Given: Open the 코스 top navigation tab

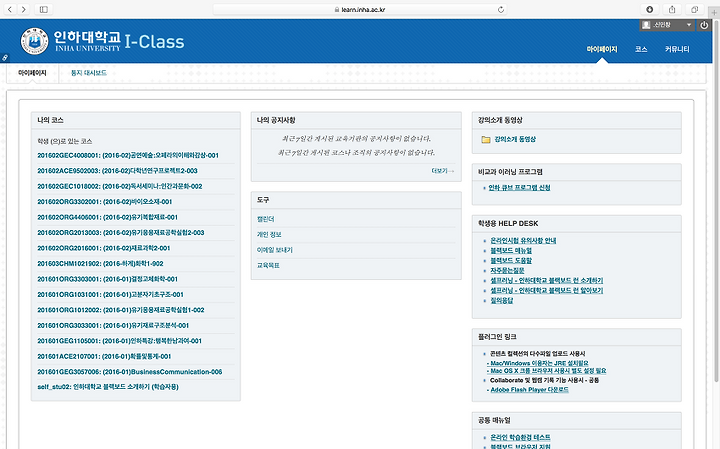Looking at the screenshot, I should click(641, 49).
